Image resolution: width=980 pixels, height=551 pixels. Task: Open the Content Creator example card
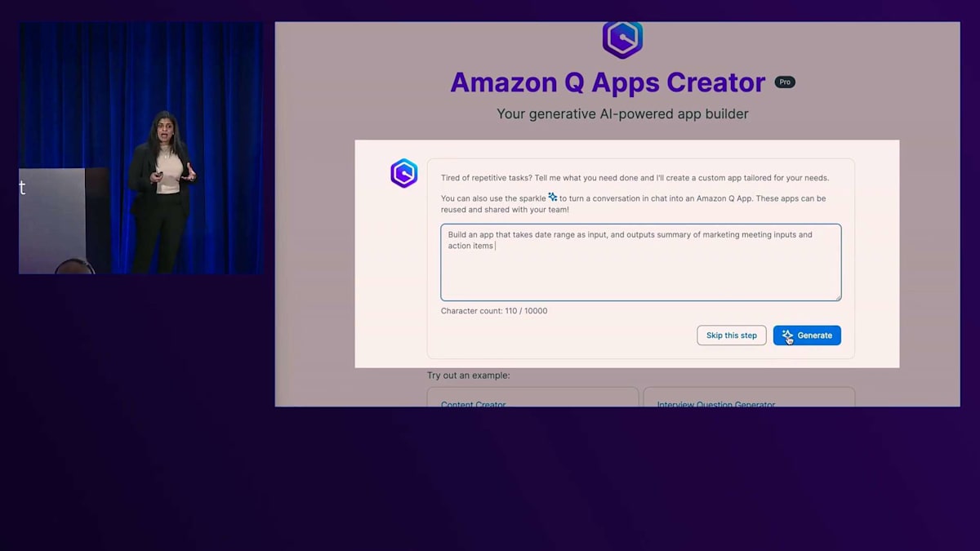(x=532, y=398)
